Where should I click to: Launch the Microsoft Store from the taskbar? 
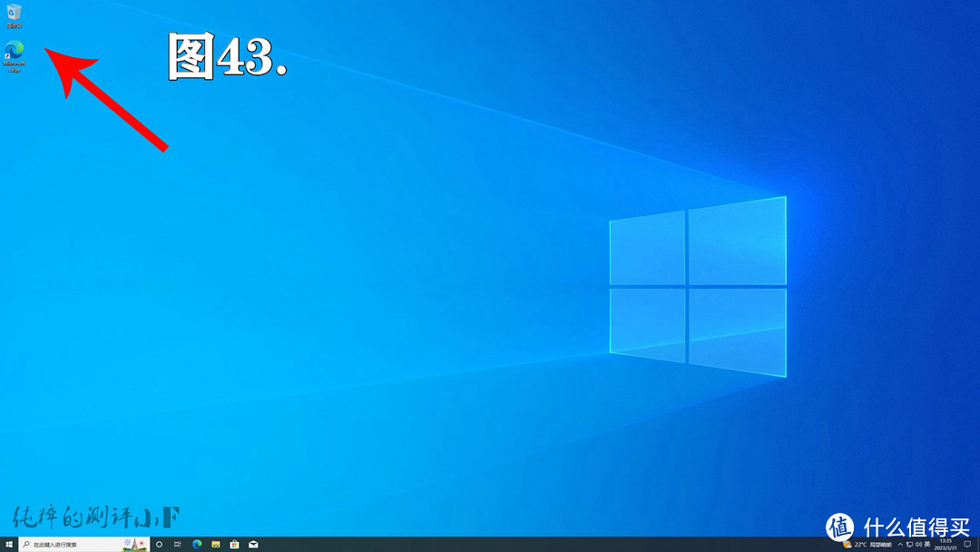point(234,545)
